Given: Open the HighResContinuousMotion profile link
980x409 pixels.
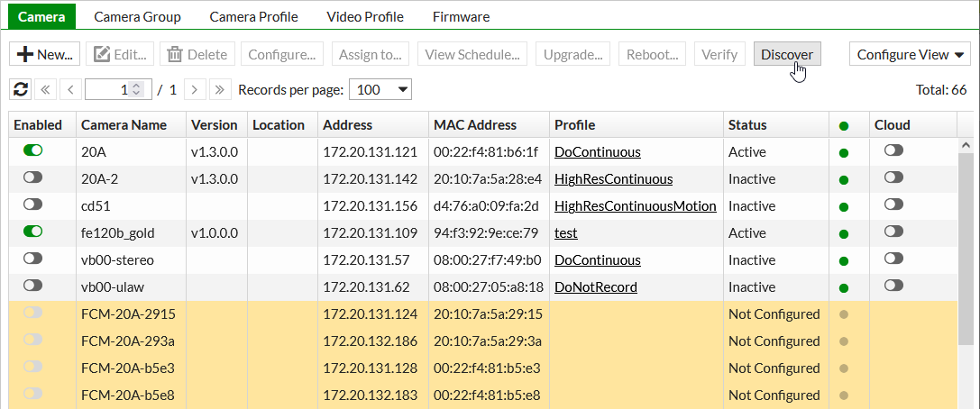Looking at the screenshot, I should tap(635, 206).
